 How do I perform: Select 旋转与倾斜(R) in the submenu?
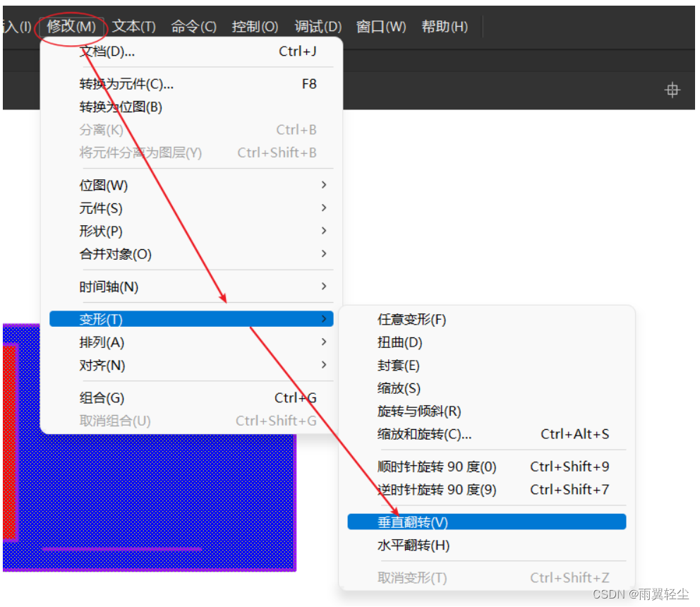point(487,411)
